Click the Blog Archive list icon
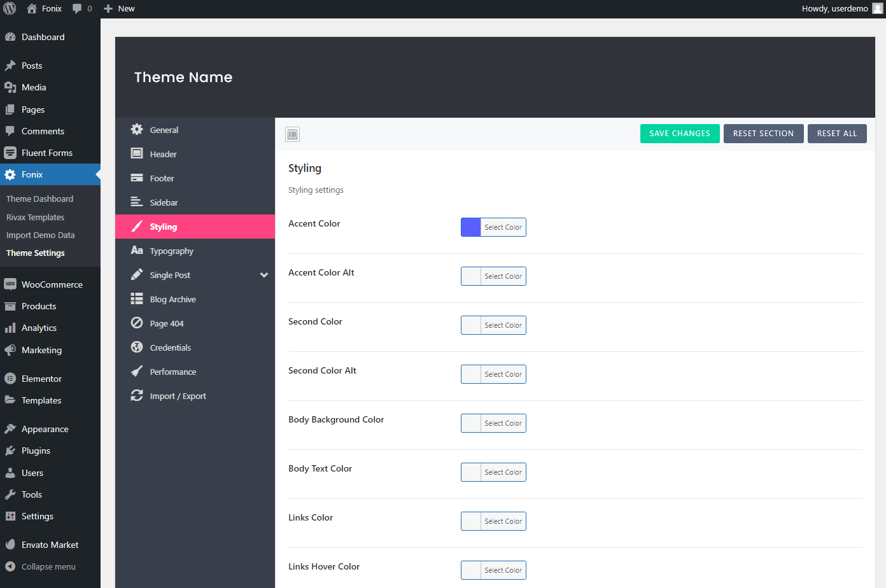 pyautogui.click(x=137, y=299)
